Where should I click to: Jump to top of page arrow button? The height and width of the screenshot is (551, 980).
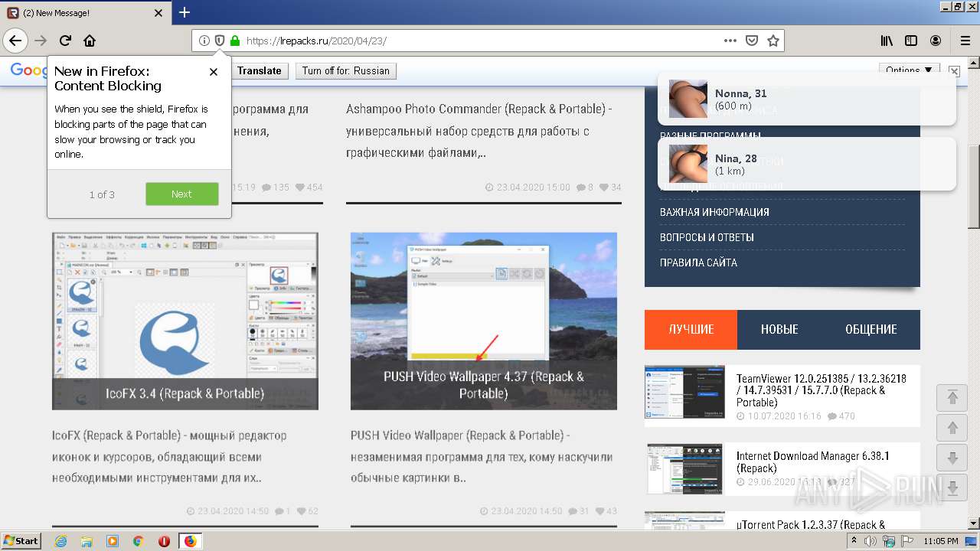952,397
